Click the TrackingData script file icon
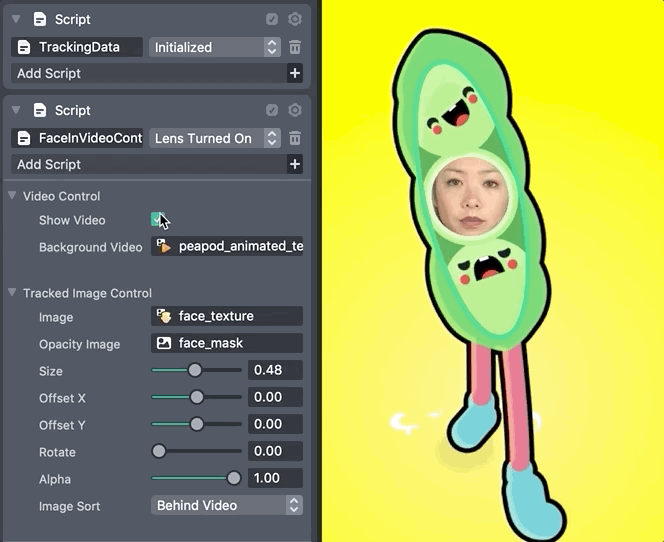The image size is (664, 542). coord(24,47)
